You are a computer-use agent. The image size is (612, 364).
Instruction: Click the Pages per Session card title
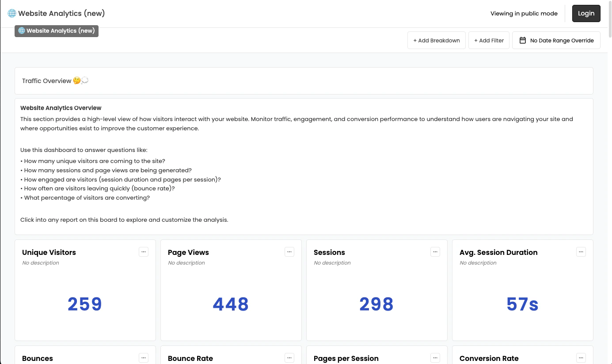pos(346,358)
